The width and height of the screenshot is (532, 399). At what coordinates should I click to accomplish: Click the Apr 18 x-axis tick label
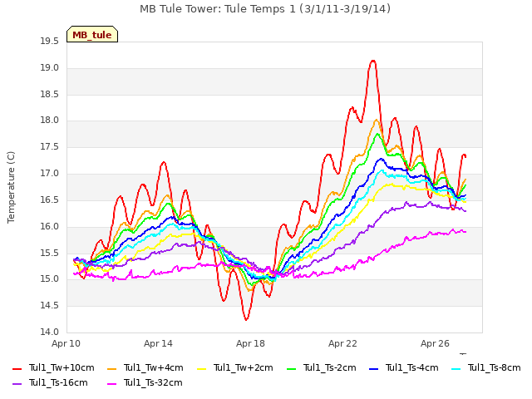tap(250, 343)
